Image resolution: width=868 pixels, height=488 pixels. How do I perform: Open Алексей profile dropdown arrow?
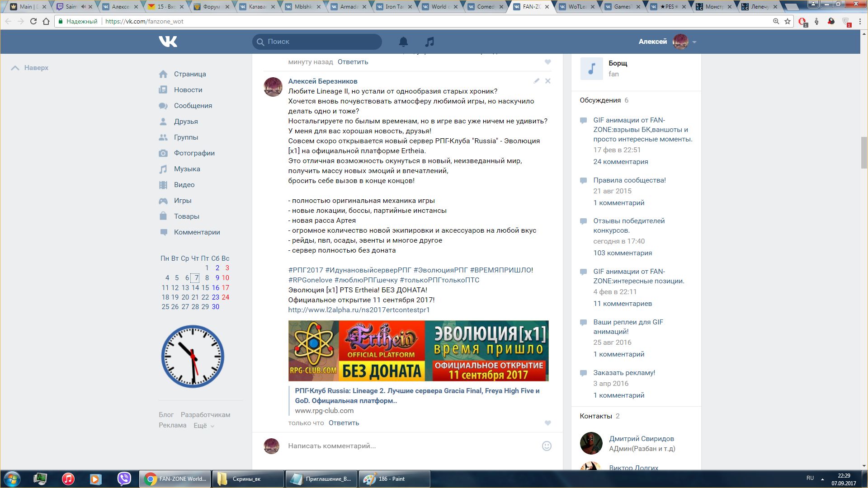(x=694, y=42)
